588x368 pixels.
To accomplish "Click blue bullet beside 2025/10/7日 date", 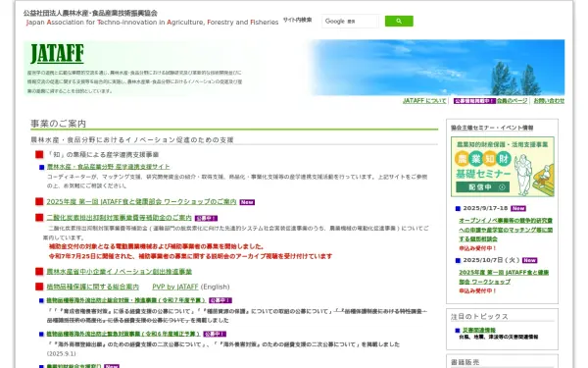I will click(x=458, y=260).
